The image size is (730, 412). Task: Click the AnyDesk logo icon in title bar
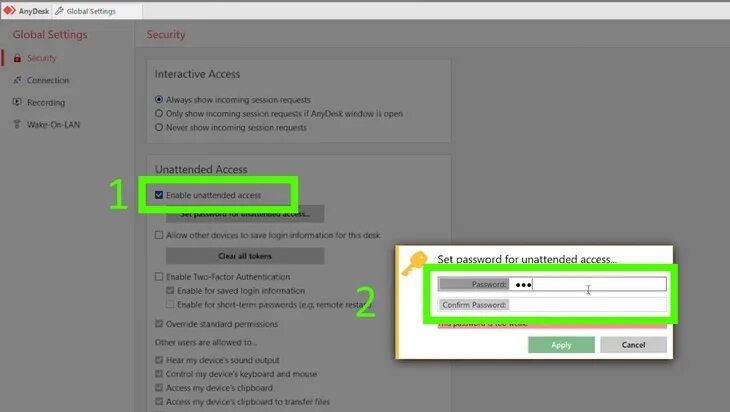[9, 10]
